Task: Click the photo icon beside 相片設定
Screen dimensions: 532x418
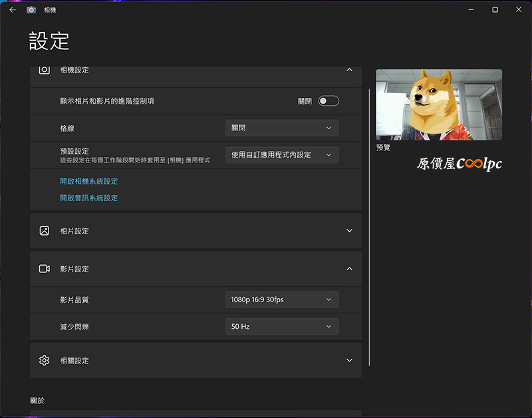Action: pos(44,230)
